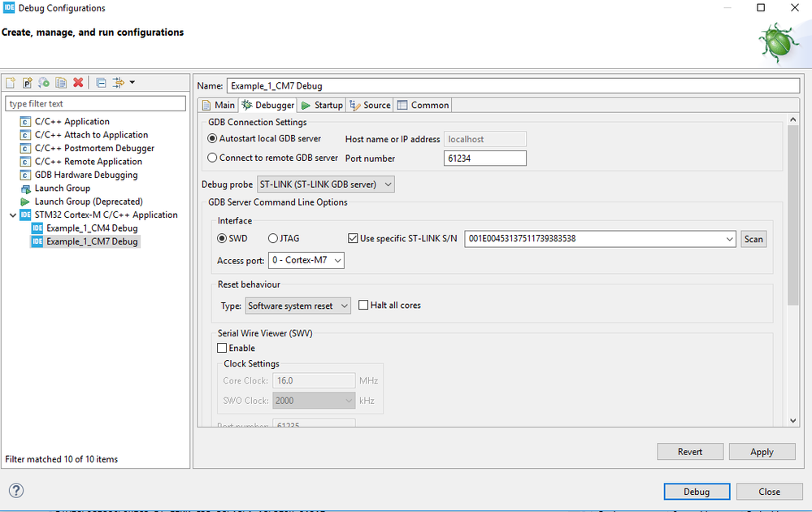Delete selected configuration with red X icon

[x=78, y=82]
